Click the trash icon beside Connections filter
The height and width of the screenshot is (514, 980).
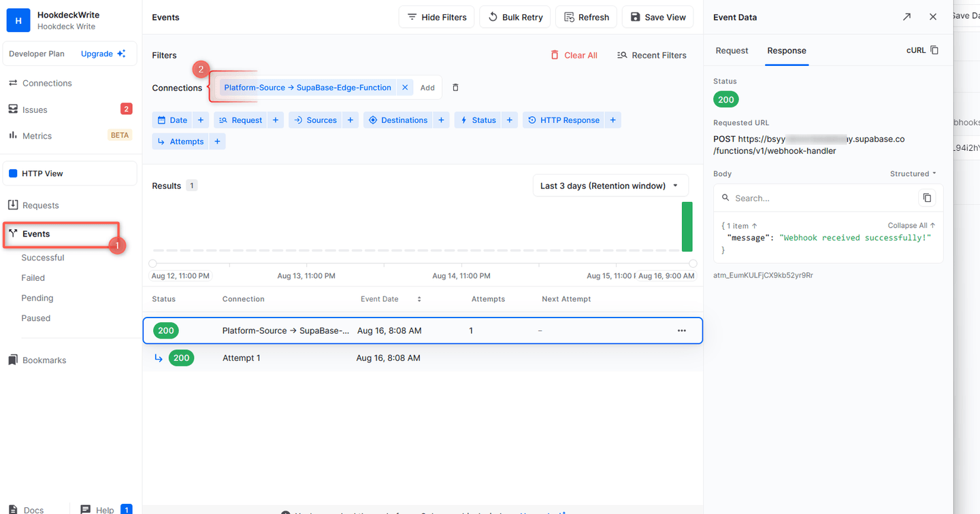pyautogui.click(x=455, y=88)
